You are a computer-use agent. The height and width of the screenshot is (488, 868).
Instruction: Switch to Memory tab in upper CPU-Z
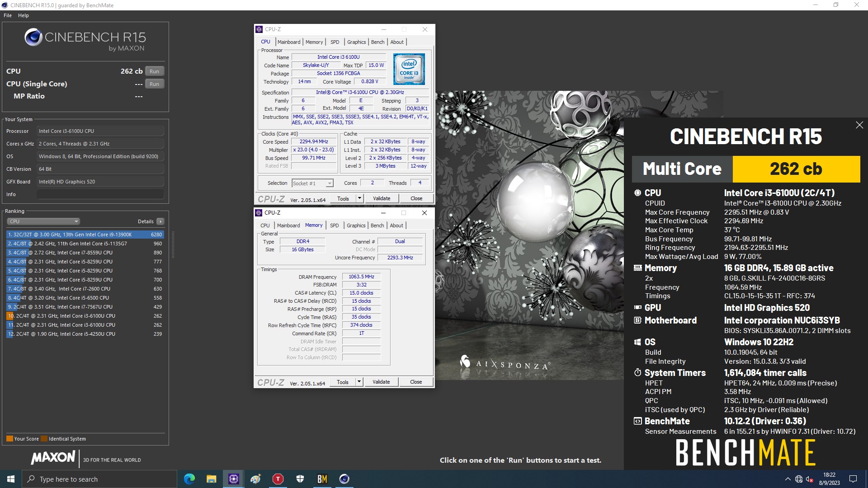314,42
